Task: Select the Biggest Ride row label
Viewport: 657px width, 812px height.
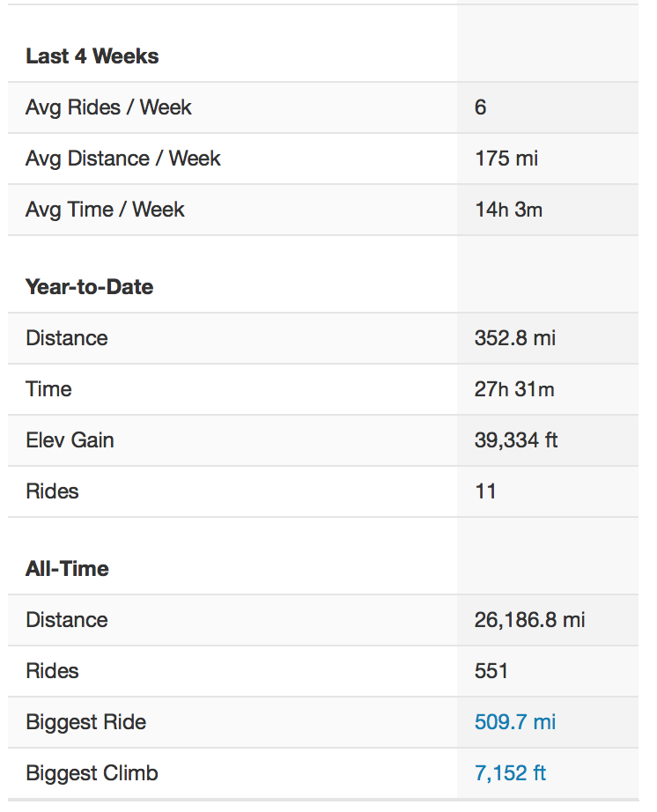Action: (x=86, y=722)
